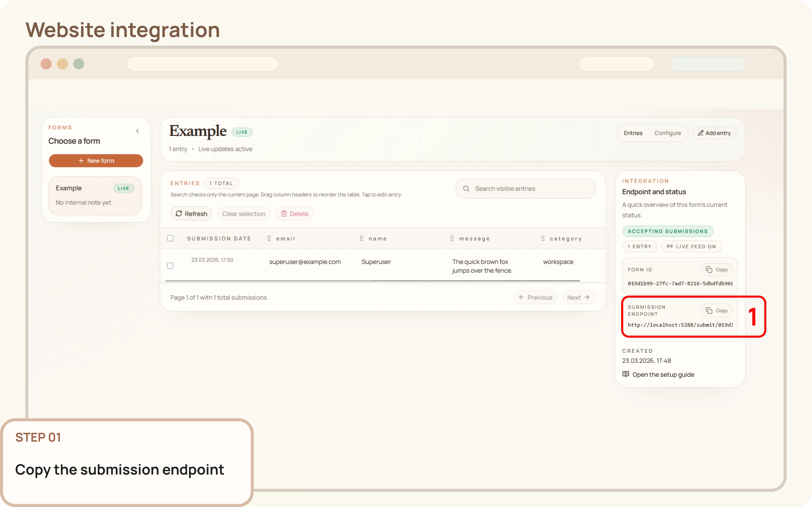Image resolution: width=812 pixels, height=507 pixels.
Task: Click the pencil icon on Add entry
Action: click(701, 133)
